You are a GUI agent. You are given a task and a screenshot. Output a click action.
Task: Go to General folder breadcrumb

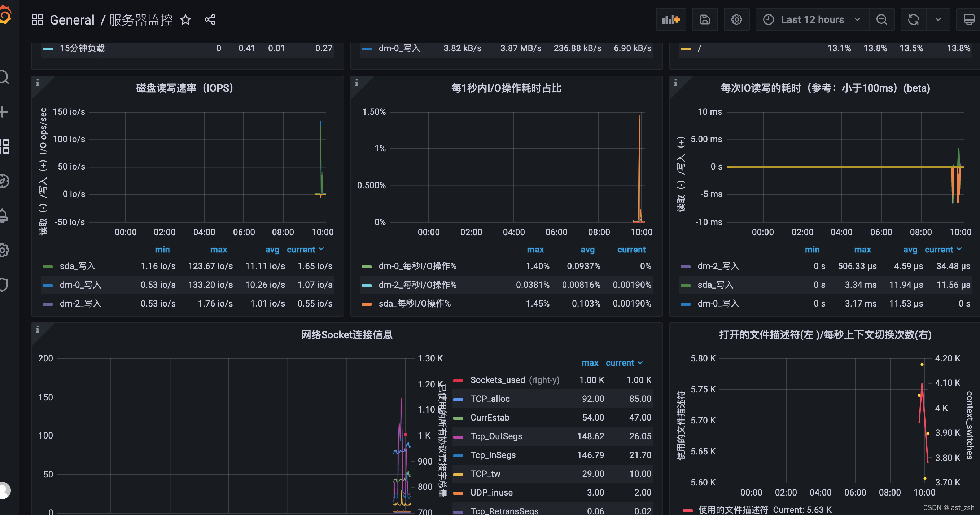[72, 19]
